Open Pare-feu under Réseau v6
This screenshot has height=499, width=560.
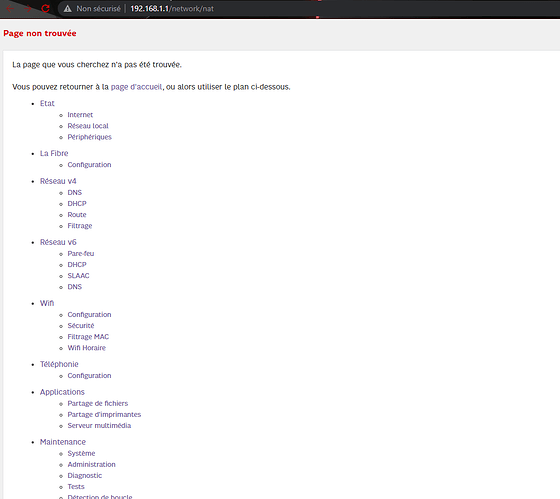[x=81, y=254]
